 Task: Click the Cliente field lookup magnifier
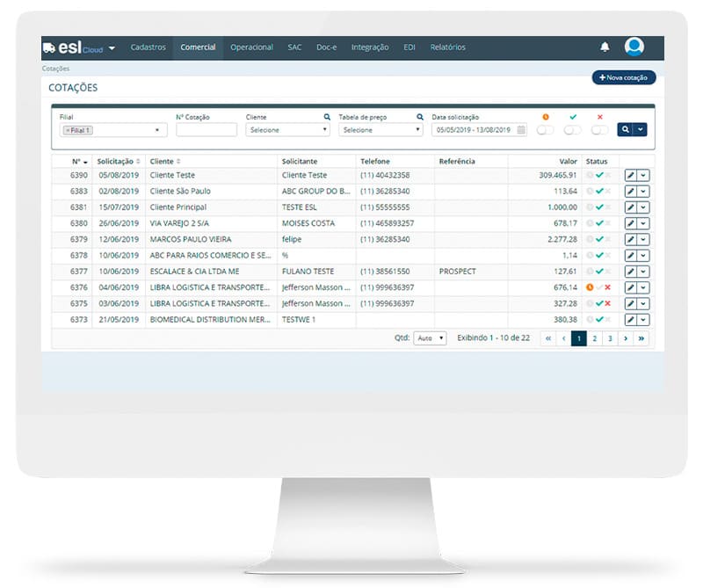click(327, 117)
